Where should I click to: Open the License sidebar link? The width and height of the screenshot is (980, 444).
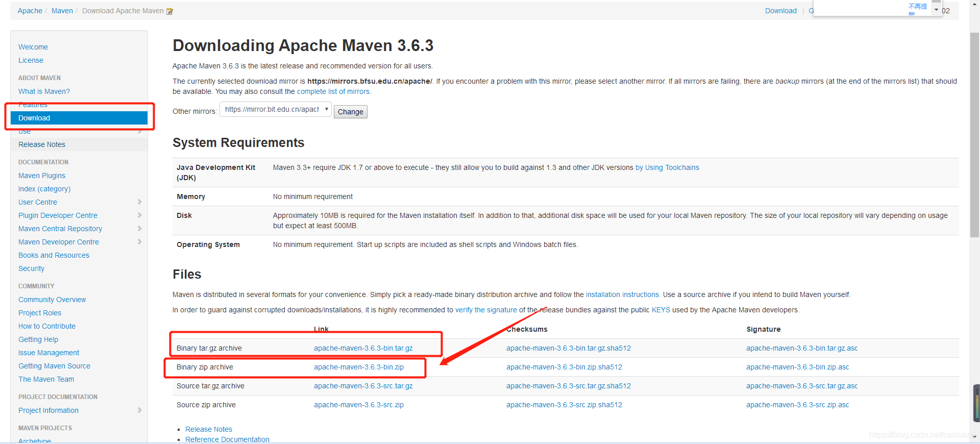[31, 60]
